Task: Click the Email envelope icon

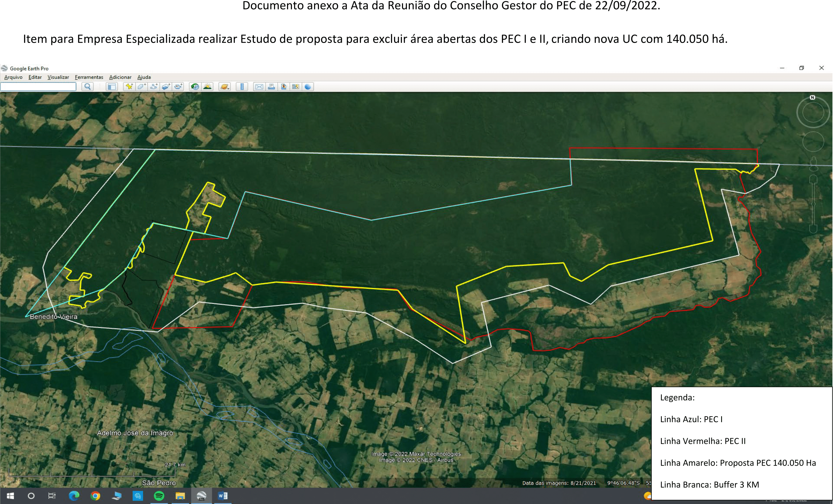Action: tap(259, 87)
